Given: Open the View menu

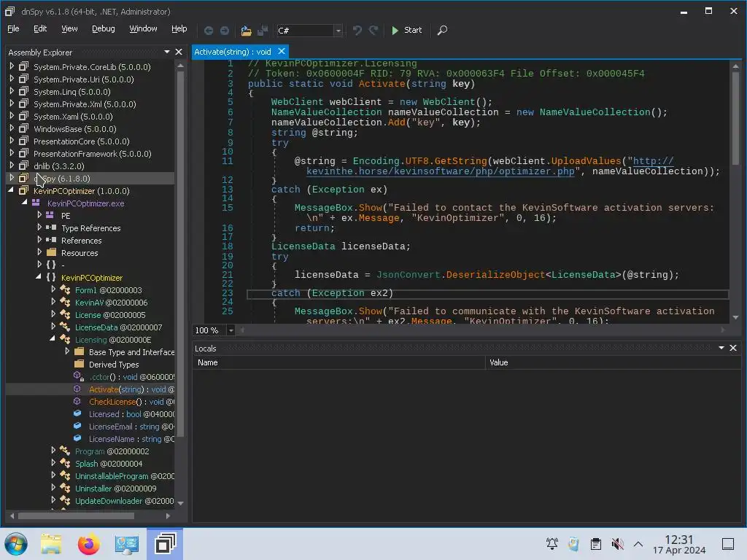Looking at the screenshot, I should [x=69, y=28].
